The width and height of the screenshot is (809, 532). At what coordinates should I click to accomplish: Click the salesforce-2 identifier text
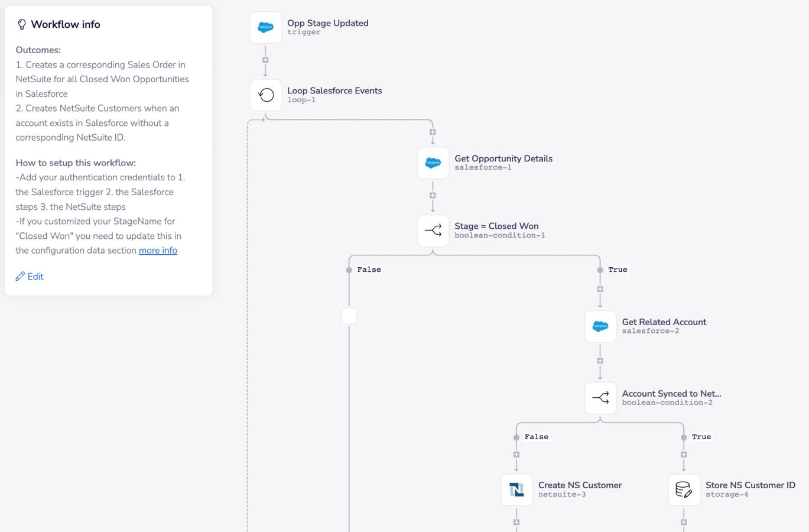tap(651, 331)
